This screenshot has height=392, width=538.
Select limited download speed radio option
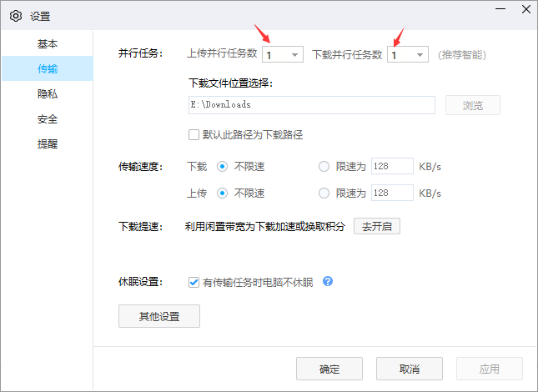[x=324, y=166]
